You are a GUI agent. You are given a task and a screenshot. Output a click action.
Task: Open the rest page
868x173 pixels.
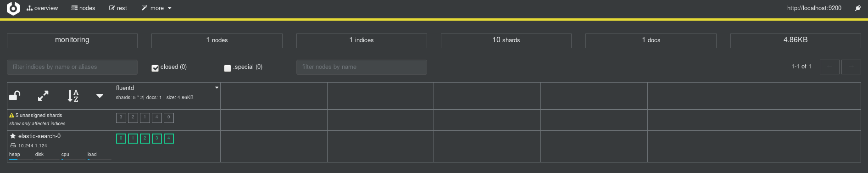[x=118, y=8]
